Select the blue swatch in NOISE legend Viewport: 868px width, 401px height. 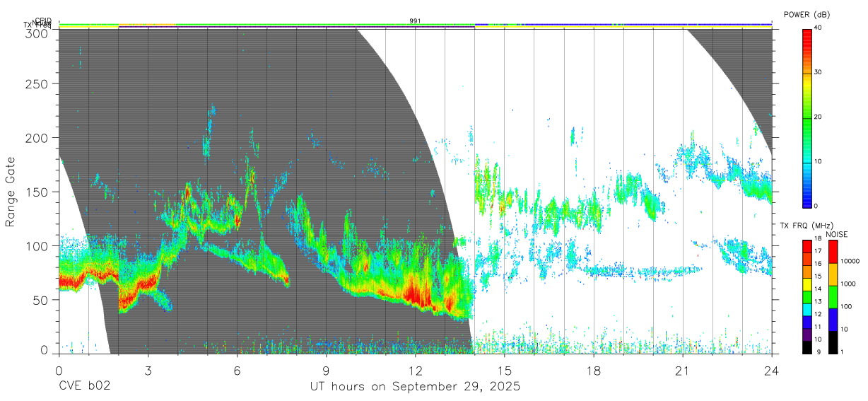(833, 320)
